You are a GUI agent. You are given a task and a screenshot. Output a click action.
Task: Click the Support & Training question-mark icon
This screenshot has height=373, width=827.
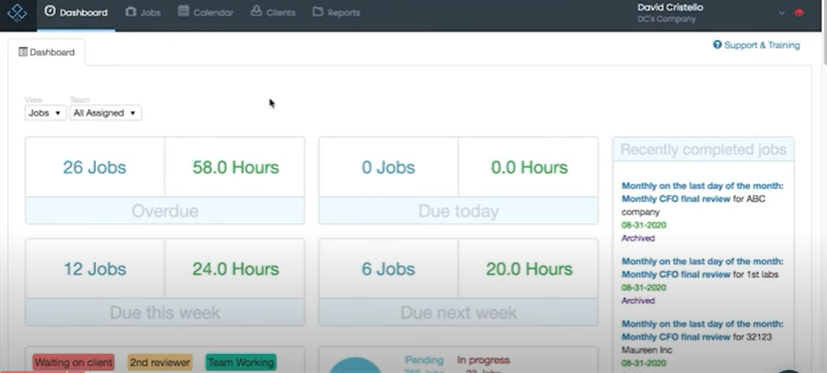point(717,45)
